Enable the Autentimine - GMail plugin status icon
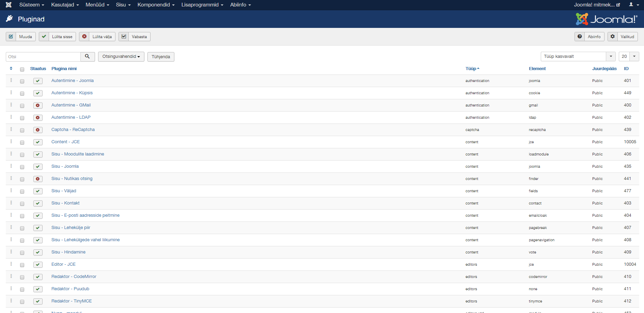 click(38, 105)
